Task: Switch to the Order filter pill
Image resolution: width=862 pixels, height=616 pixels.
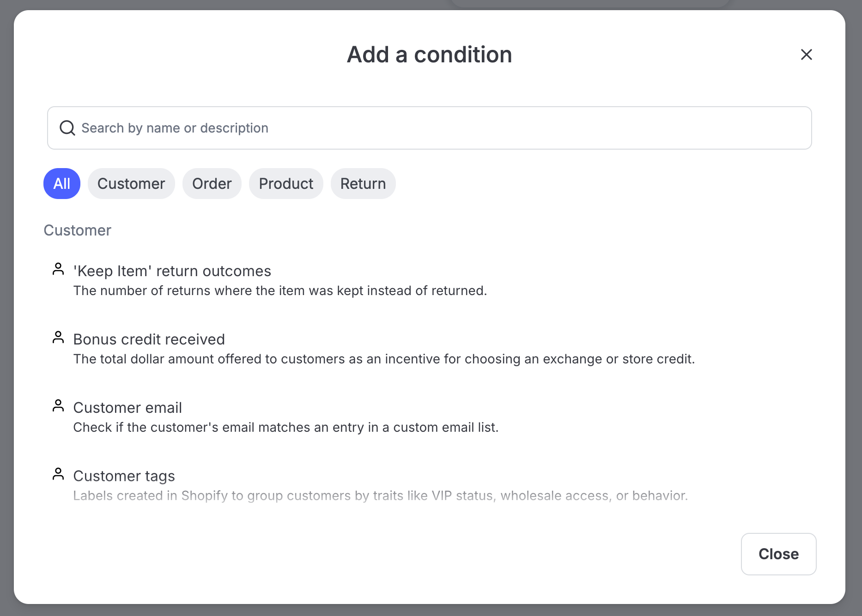Action: pyautogui.click(x=212, y=184)
